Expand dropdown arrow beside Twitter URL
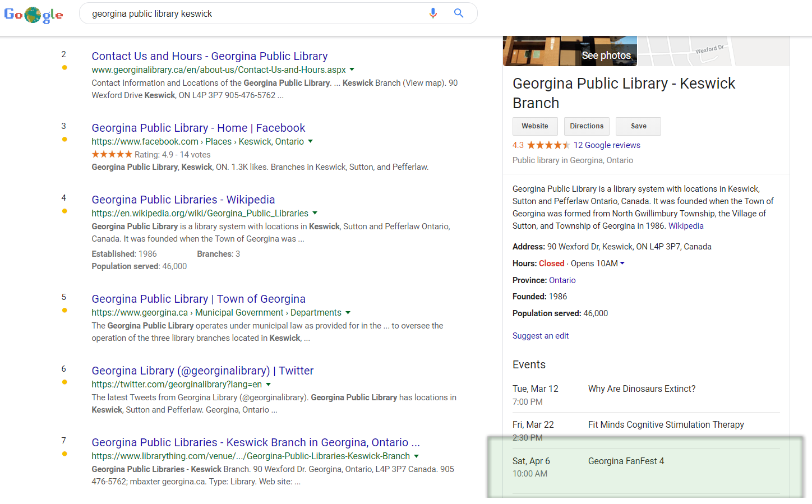The width and height of the screenshot is (812, 504). (x=268, y=384)
